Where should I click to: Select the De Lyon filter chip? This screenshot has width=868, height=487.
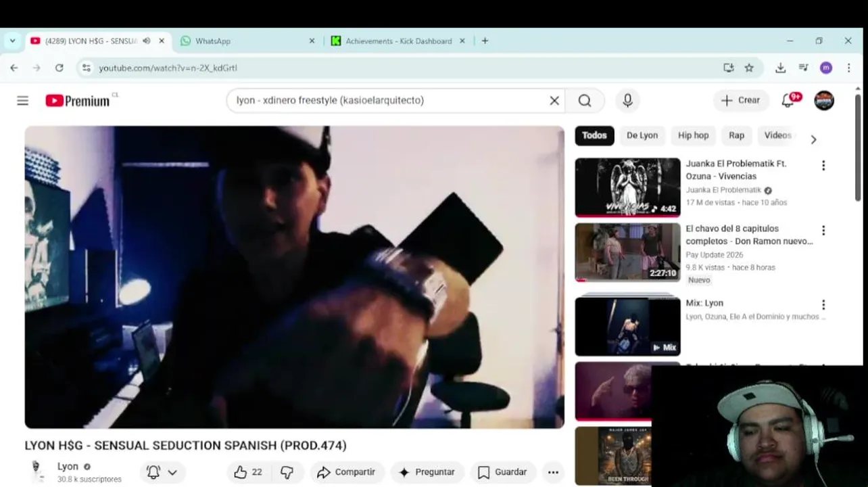[642, 135]
